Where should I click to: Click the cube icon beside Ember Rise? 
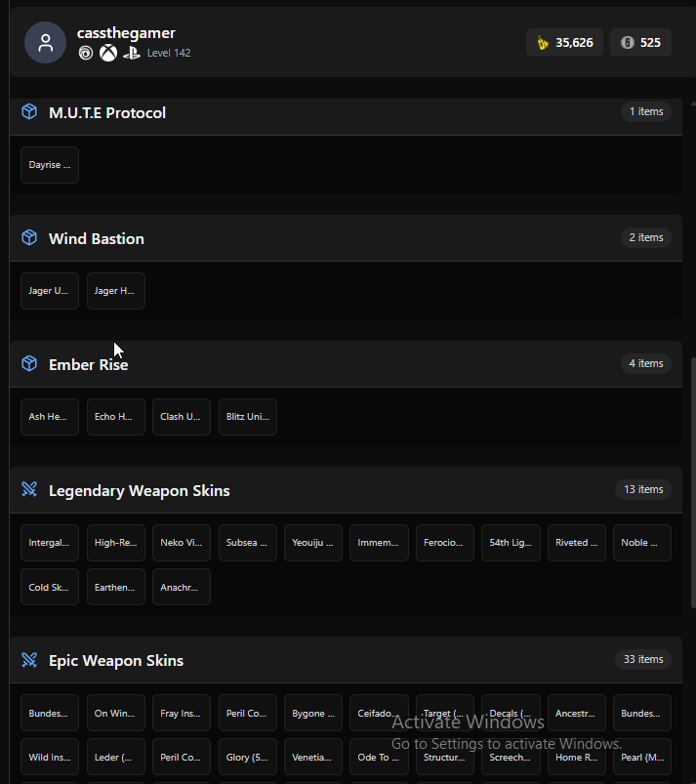pyautogui.click(x=29, y=363)
